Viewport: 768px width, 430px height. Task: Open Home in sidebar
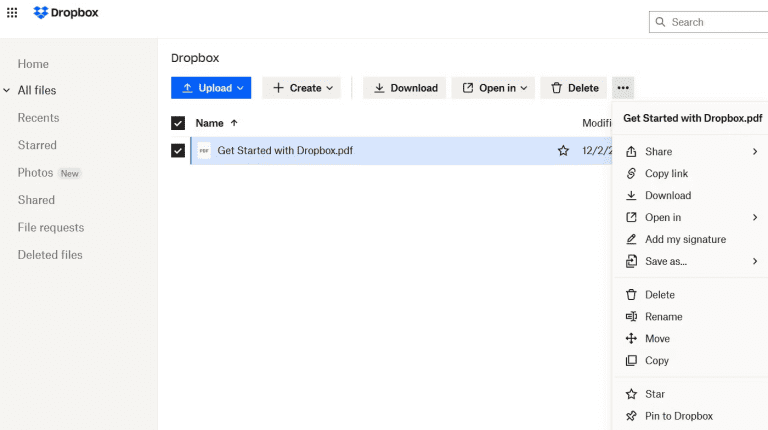coord(33,64)
